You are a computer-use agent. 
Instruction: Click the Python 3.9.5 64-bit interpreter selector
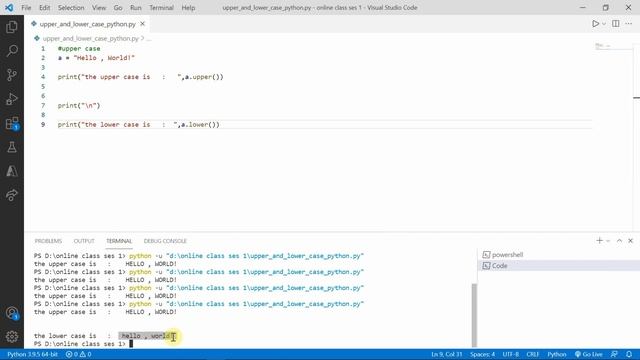click(33, 354)
